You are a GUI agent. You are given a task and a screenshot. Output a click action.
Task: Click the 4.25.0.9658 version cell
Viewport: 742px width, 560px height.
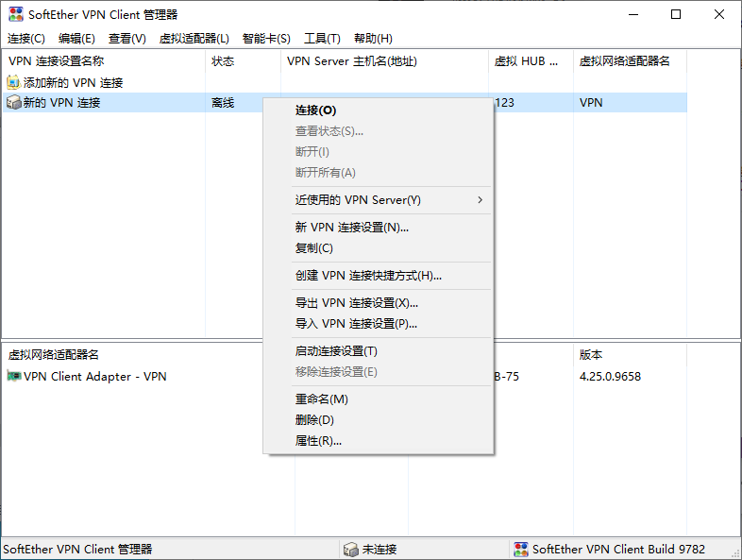click(x=610, y=377)
